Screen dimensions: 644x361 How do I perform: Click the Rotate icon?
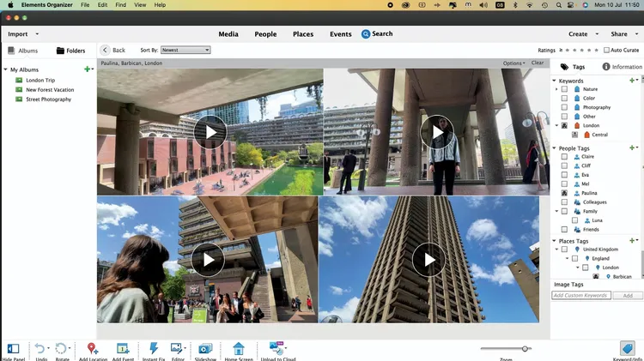pos(61,349)
